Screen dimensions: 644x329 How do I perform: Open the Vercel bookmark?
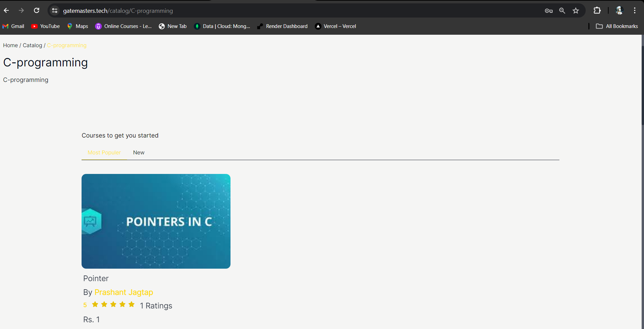(x=335, y=26)
